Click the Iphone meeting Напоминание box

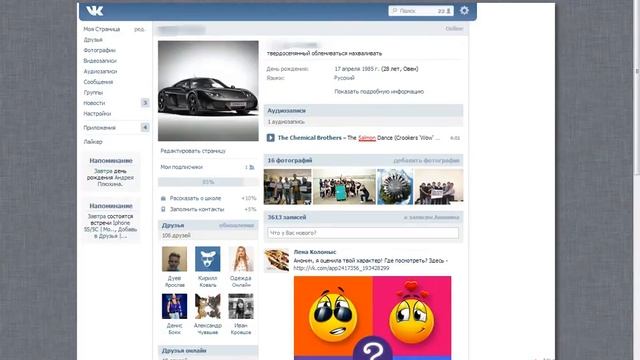tap(111, 220)
